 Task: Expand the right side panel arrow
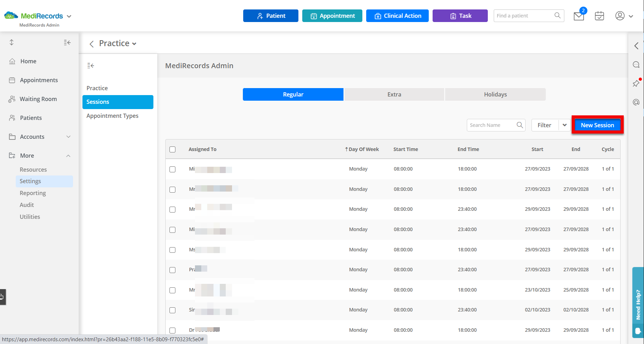[636, 45]
